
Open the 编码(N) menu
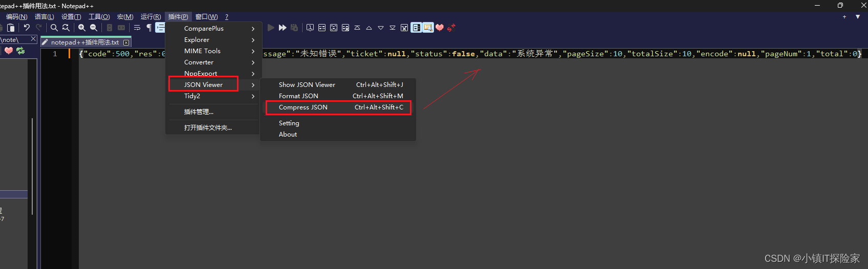click(x=17, y=17)
